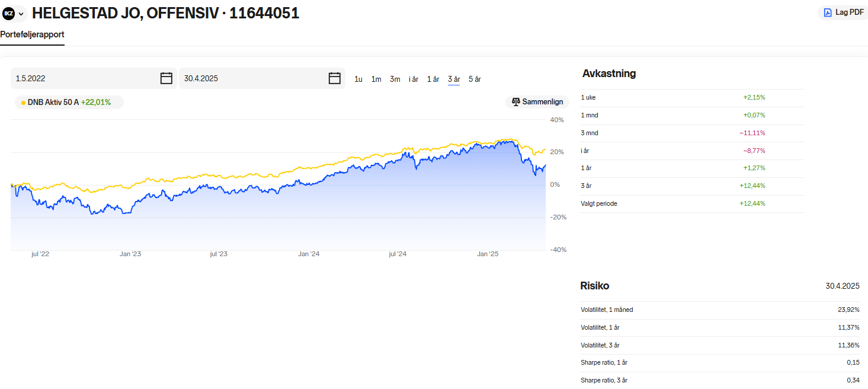Click the jul '22 axis label

point(40,254)
